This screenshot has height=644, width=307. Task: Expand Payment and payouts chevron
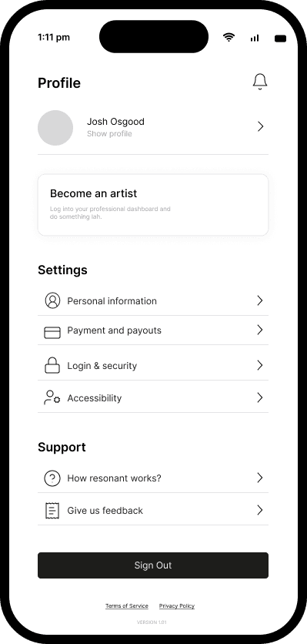point(260,330)
